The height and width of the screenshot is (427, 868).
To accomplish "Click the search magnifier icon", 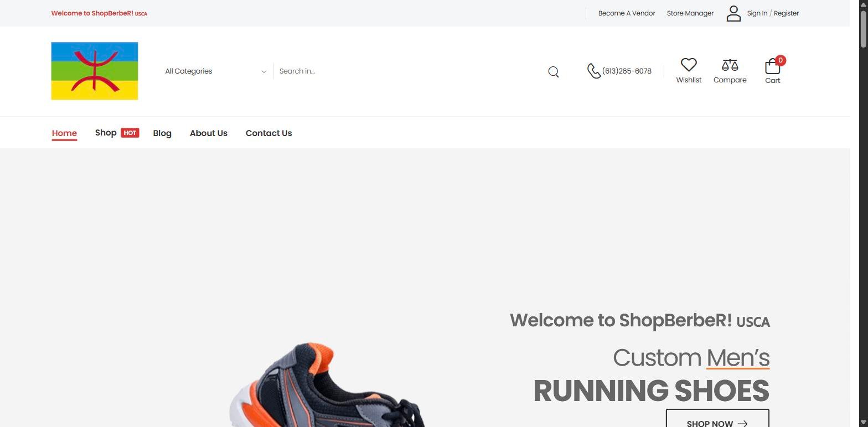I will click(x=553, y=72).
